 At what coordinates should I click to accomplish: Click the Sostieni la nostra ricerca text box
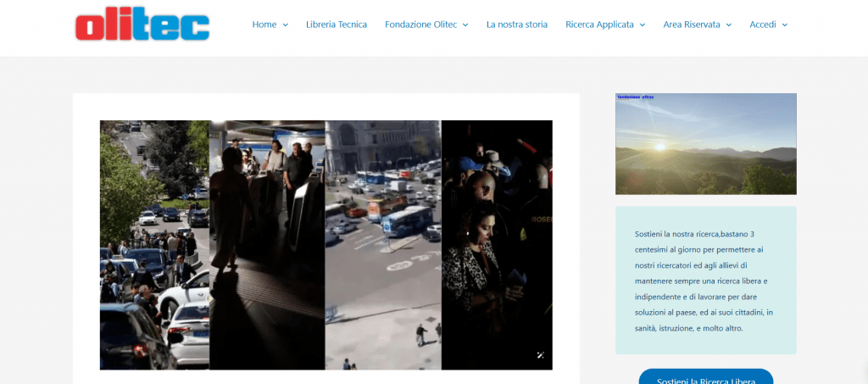(705, 281)
